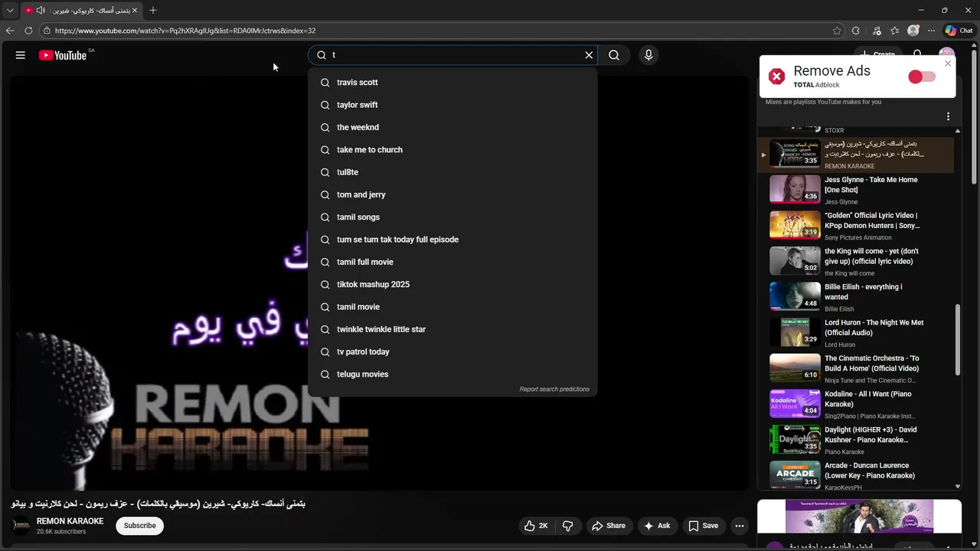The width and height of the screenshot is (980, 551).
Task: Click the REMON KARAOKE channel avatar
Action: (x=21, y=526)
